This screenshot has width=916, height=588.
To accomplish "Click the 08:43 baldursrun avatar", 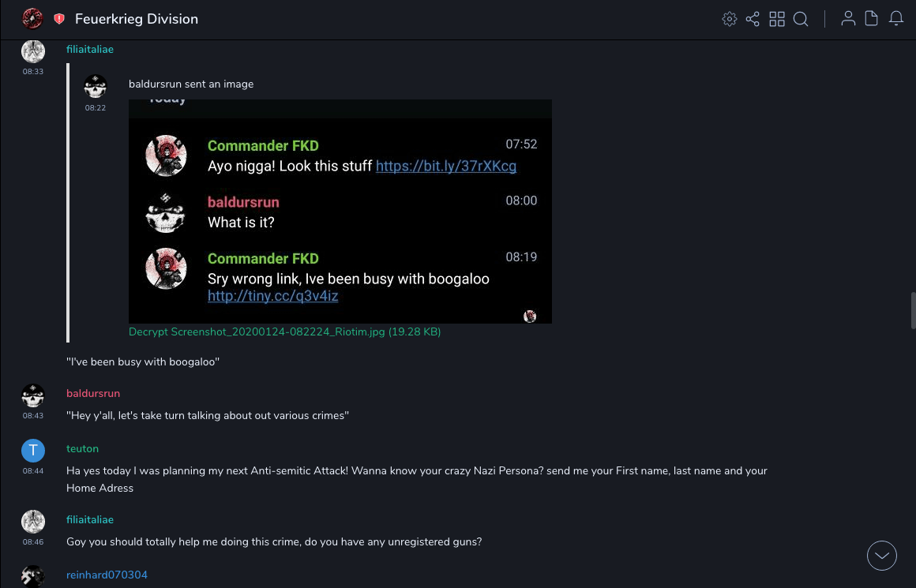I will click(33, 395).
